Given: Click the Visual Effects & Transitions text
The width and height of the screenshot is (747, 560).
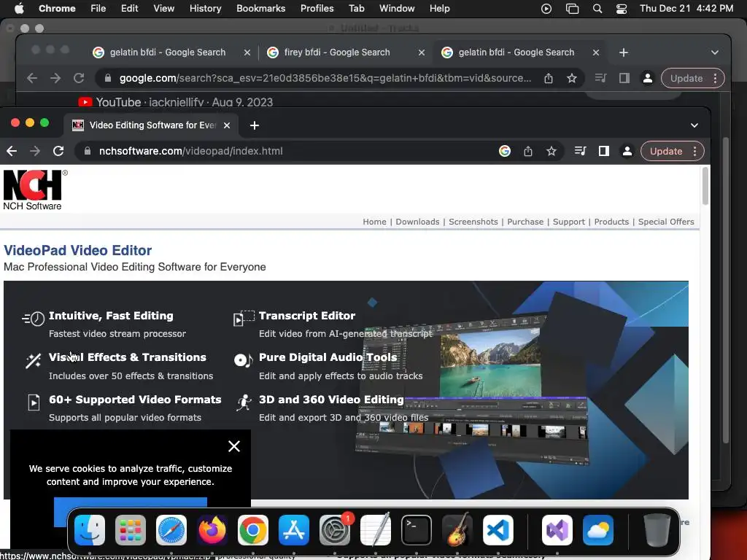Looking at the screenshot, I should [128, 357].
